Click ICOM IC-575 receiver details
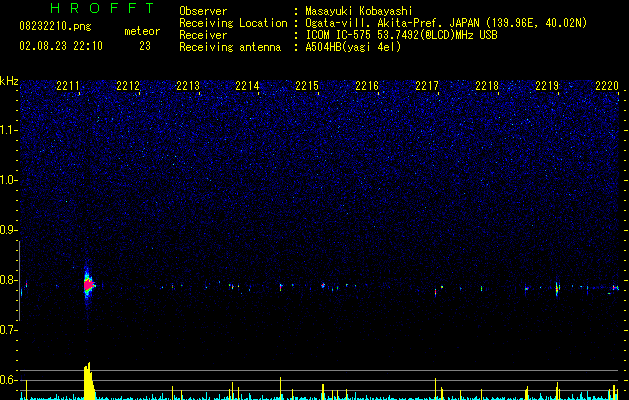 click(401, 35)
